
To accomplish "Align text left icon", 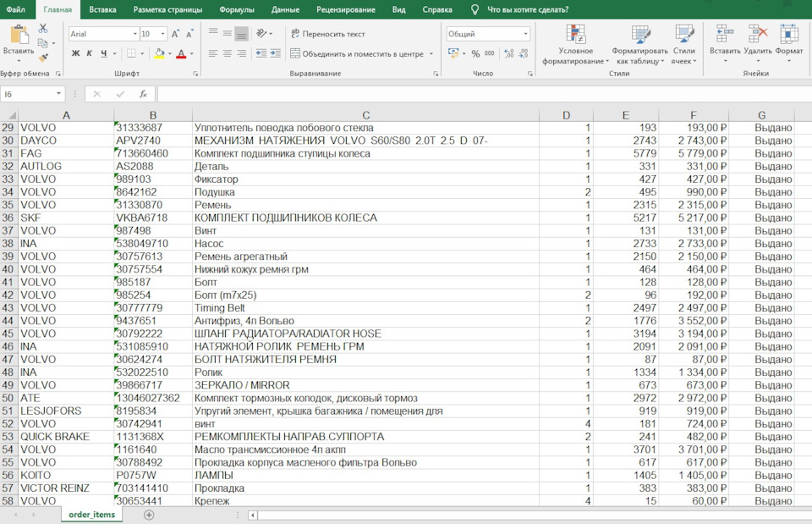I will coord(213,53).
